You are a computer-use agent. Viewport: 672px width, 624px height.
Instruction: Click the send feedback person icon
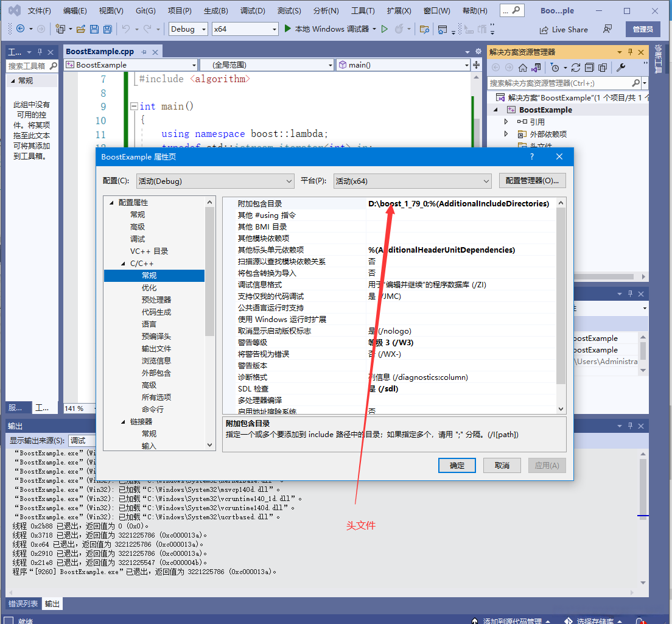click(x=607, y=29)
